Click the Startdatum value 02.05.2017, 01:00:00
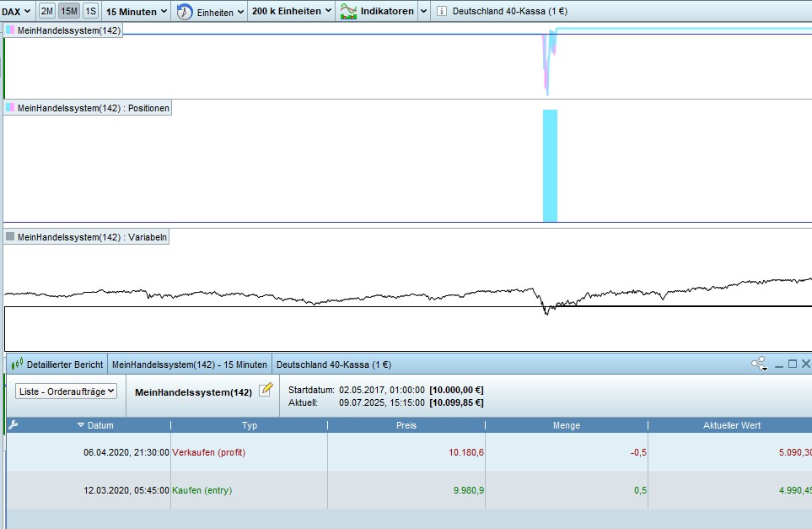Screen dimensions: 812x529 [382, 390]
